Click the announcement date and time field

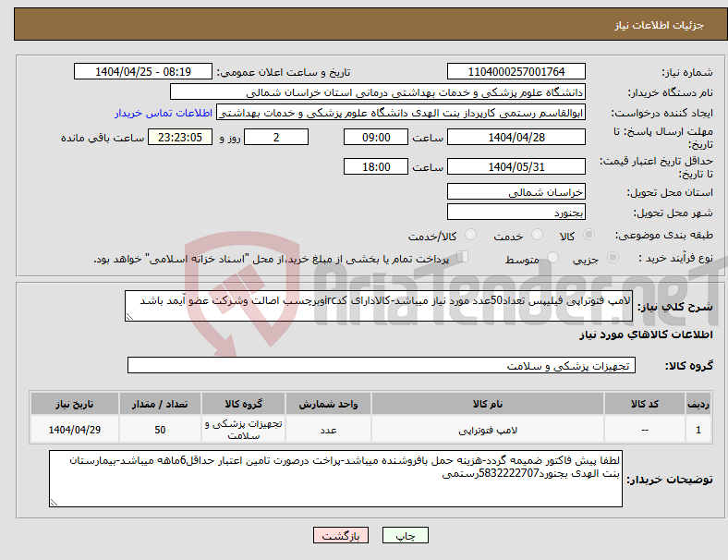143,71
